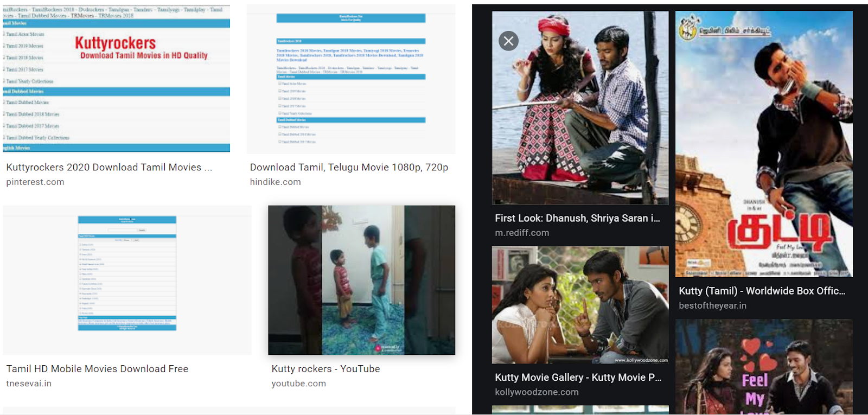Close the image preview with X button
Screen dimensions: 868x415
pyautogui.click(x=508, y=41)
